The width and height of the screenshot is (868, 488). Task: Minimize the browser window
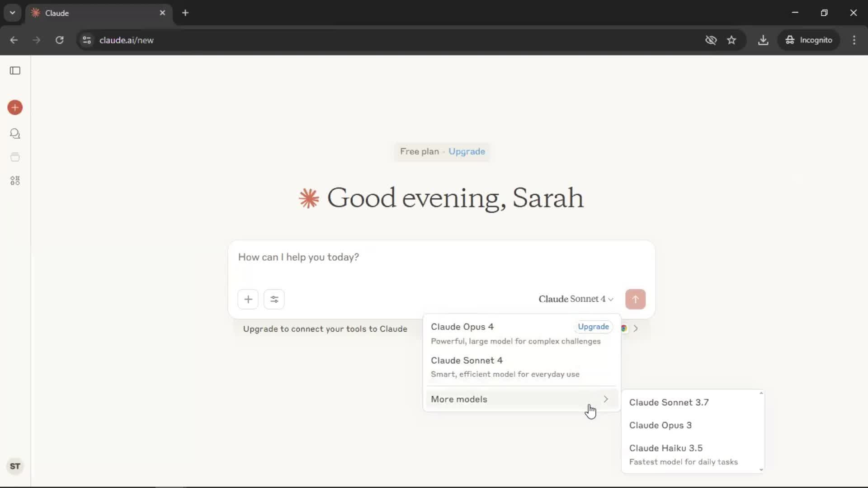(795, 13)
